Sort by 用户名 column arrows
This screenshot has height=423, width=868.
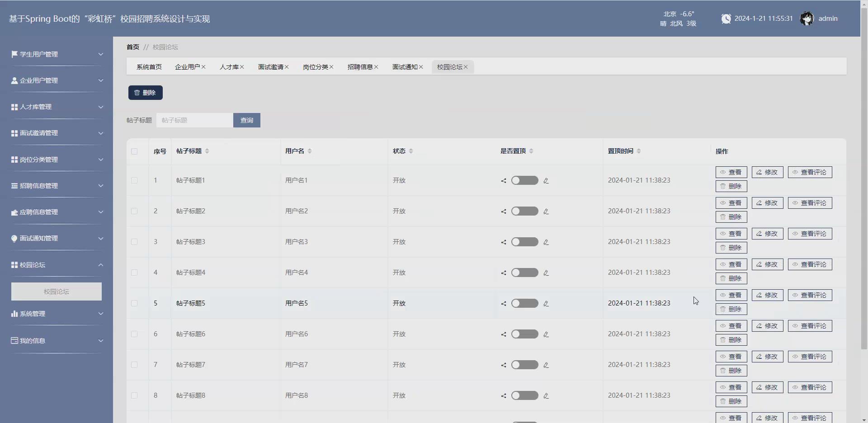click(310, 151)
